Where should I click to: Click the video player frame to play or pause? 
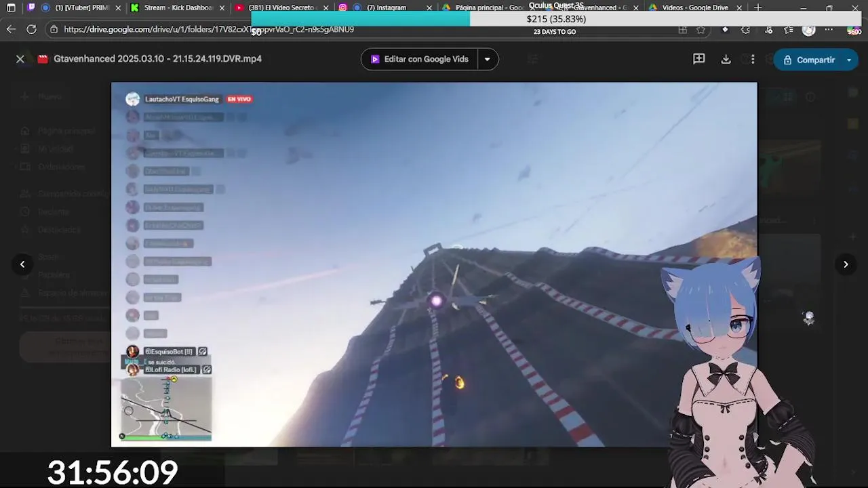pyautogui.click(x=434, y=264)
